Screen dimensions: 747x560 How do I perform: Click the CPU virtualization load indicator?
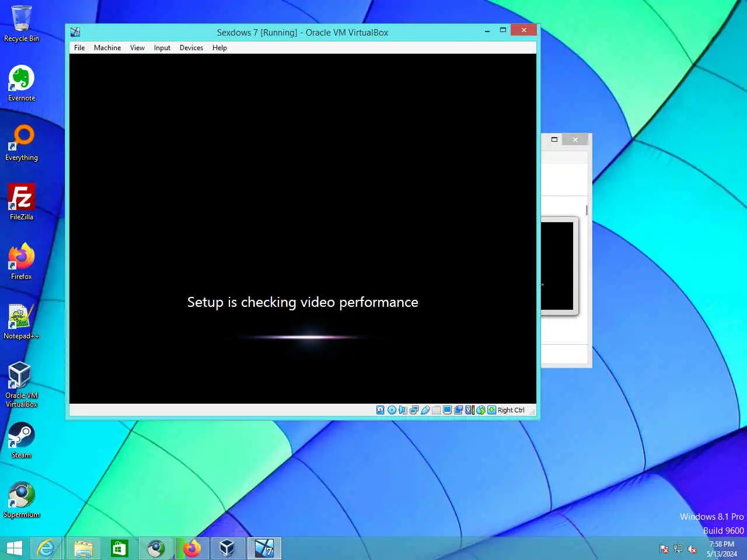coord(470,410)
